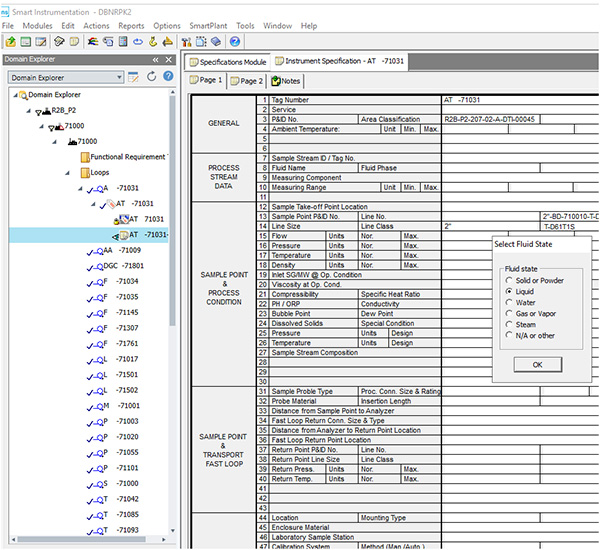
Task: Open the Actions menu
Action: click(96, 26)
